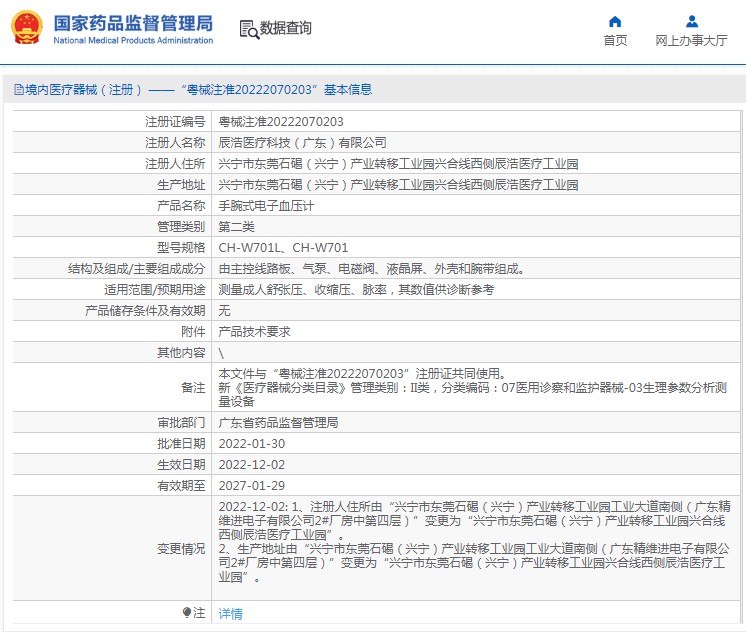Click the 产品储存条件及有效期 label
This screenshot has height=632, width=746.
click(145, 311)
